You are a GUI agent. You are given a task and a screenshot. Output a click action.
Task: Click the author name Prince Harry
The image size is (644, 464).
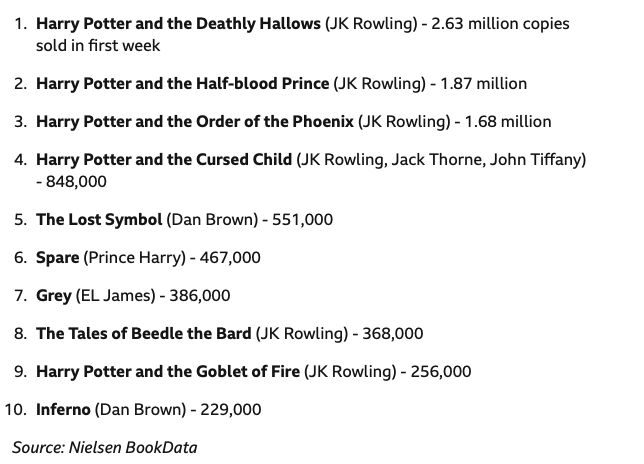coord(135,258)
